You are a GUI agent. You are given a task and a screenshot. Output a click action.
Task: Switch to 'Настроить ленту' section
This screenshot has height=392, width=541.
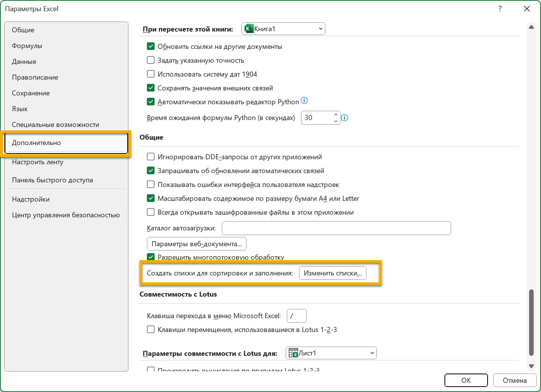coord(38,162)
